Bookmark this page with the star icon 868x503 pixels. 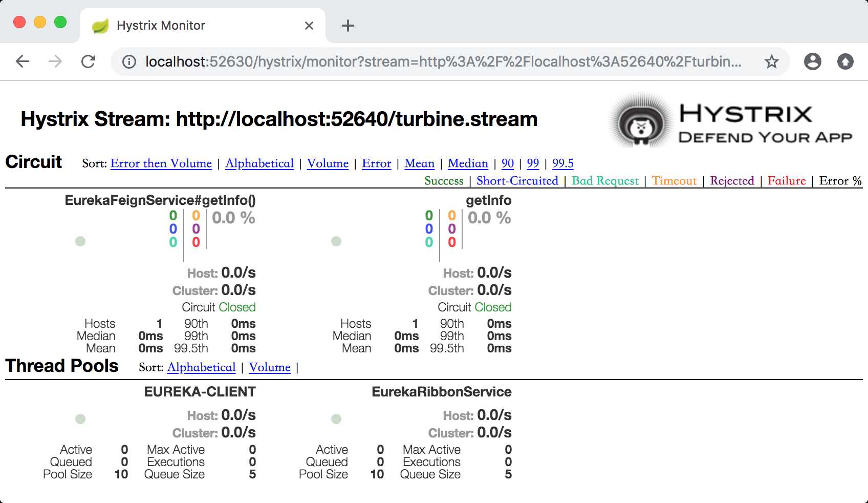771,62
